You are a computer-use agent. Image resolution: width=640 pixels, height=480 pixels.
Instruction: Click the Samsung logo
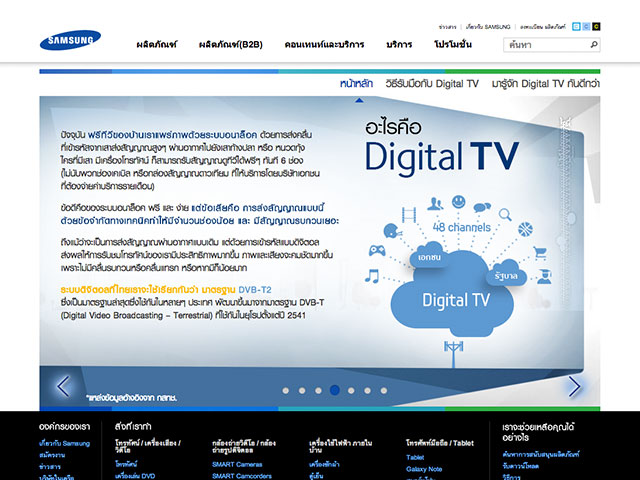click(x=70, y=41)
